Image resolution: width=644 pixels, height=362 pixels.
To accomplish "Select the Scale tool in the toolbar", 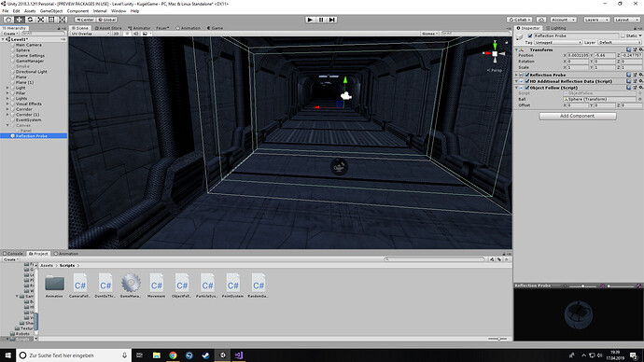I will click(40, 20).
